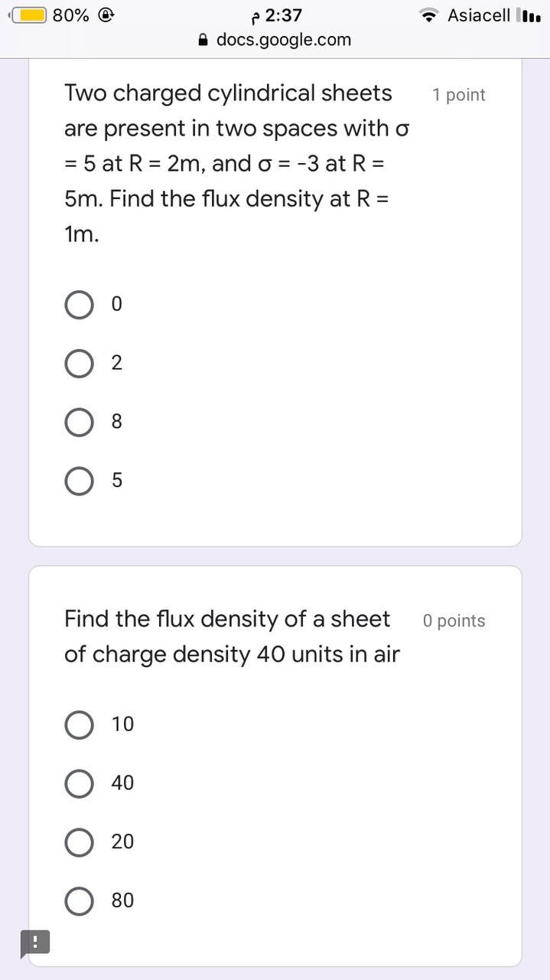
Task: Click the report abuse exclamation icon
Action: pyautogui.click(x=36, y=943)
